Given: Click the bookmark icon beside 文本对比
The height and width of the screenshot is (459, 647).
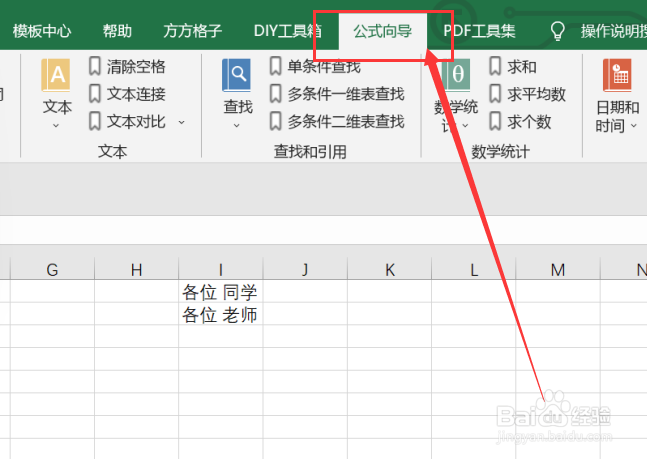Looking at the screenshot, I should 94,121.
